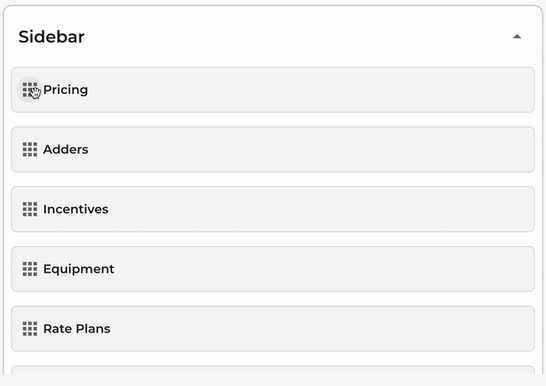Select the Incentives drag handle icon
546x386 pixels.
30,209
